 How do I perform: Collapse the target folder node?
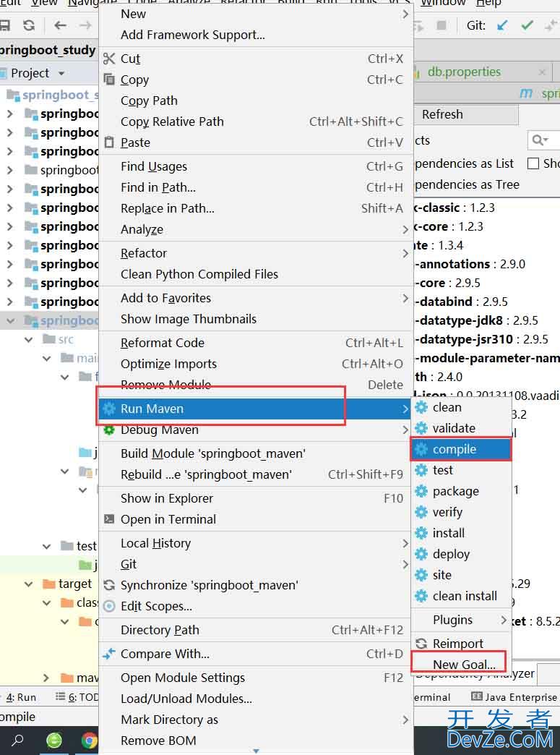pyautogui.click(x=29, y=584)
